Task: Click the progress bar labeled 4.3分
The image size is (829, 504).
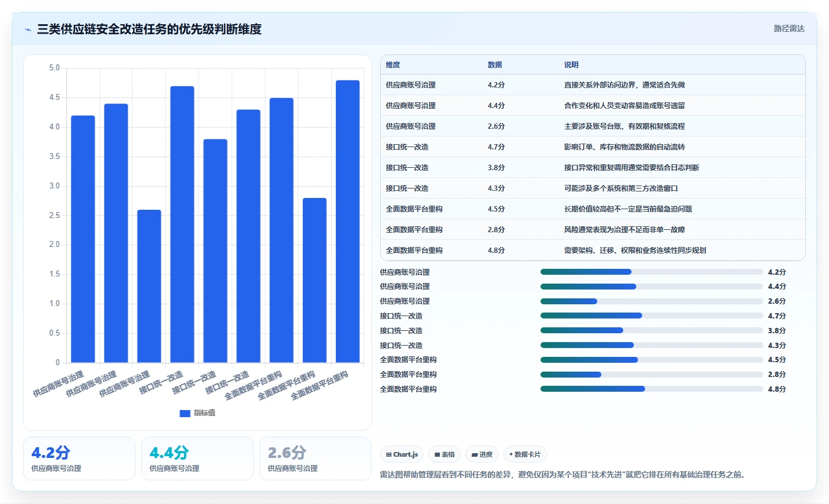Action: [652, 345]
